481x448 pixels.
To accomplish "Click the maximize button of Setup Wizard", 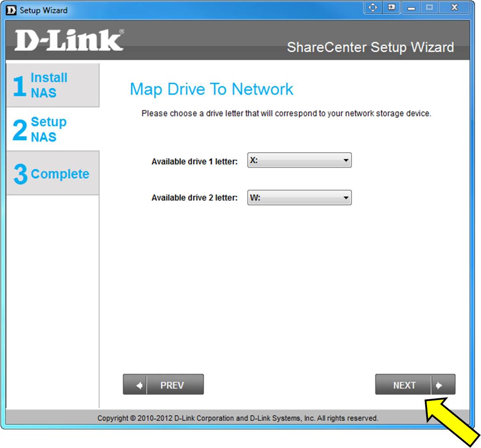I will coord(430,8).
